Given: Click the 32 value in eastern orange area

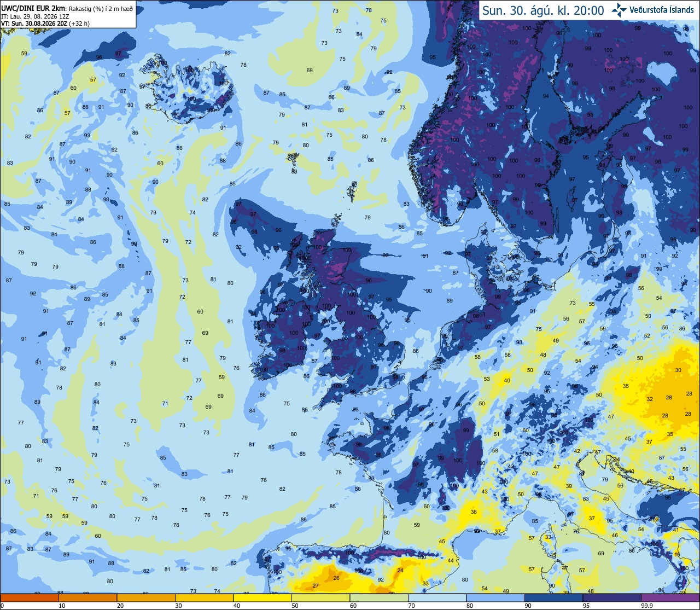Looking at the screenshot, I should (x=650, y=399).
